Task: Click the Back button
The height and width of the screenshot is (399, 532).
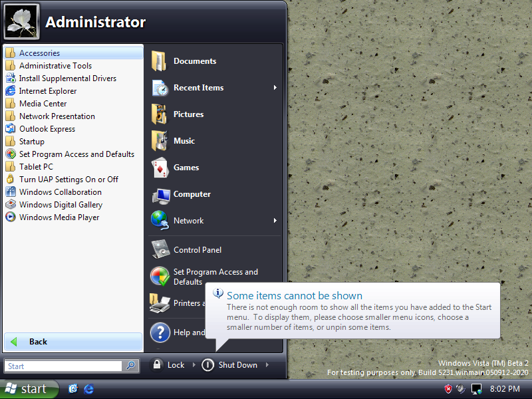Action: (x=73, y=341)
